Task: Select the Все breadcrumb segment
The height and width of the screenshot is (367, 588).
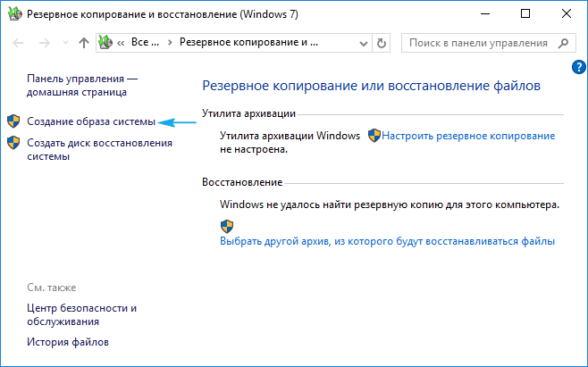Action: [146, 42]
